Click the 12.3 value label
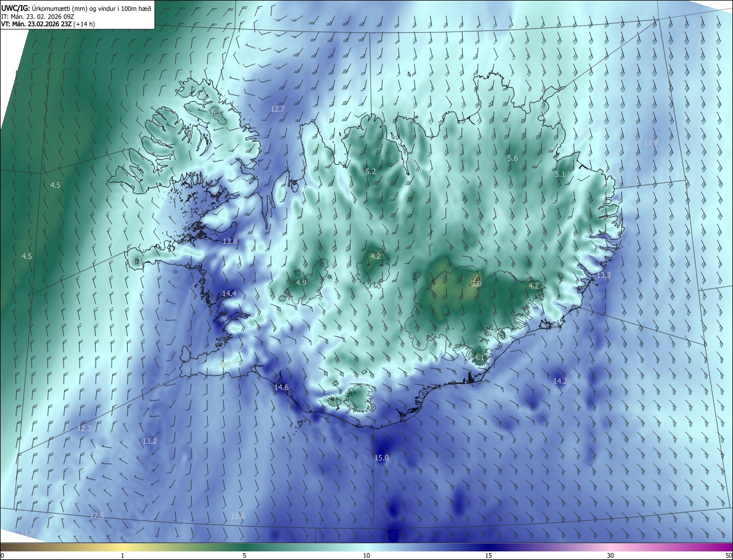This screenshot has height=560, width=733. (84, 428)
